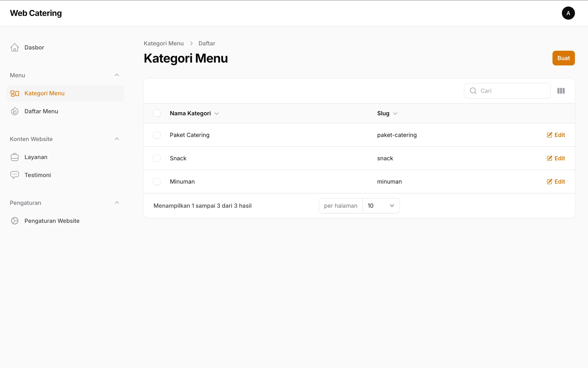Click the edit pencil icon for Minuman
Screen dimensions: 588x368
[549, 182]
